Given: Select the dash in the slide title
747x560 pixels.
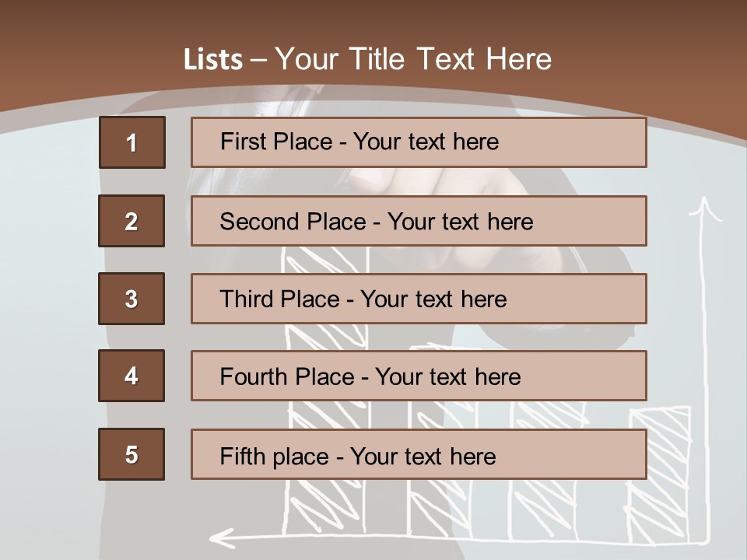Looking at the screenshot, I should [259, 59].
